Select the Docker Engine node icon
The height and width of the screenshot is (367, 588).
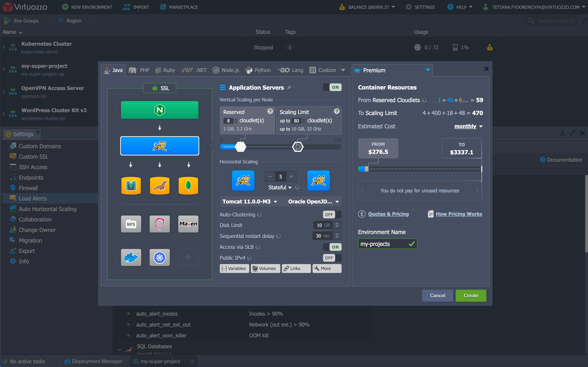pyautogui.click(x=131, y=257)
